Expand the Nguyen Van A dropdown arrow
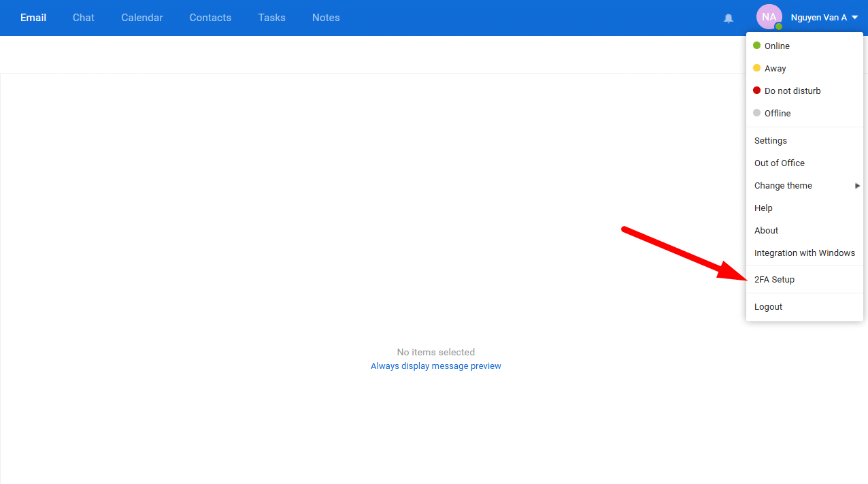The width and height of the screenshot is (868, 484). point(854,18)
